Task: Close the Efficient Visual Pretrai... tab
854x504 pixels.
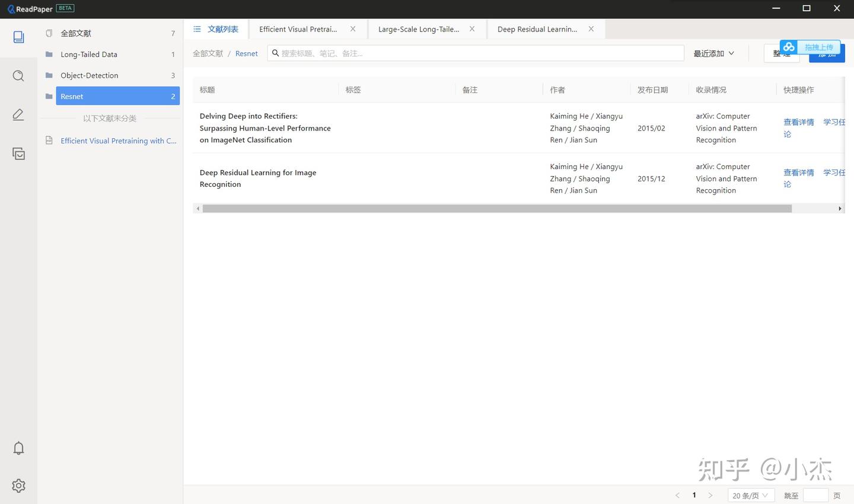Action: pos(353,28)
